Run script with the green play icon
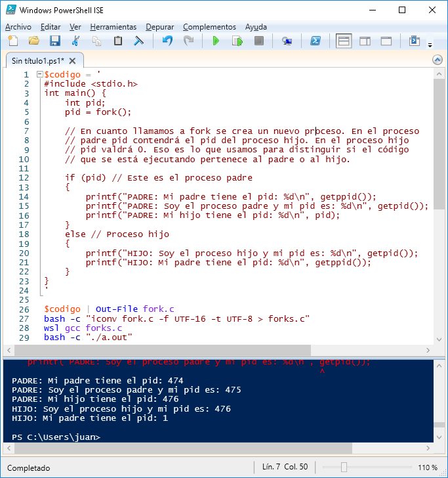 tap(216, 41)
